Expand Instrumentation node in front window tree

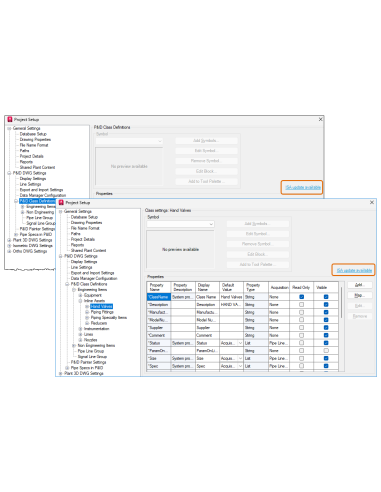(80, 329)
